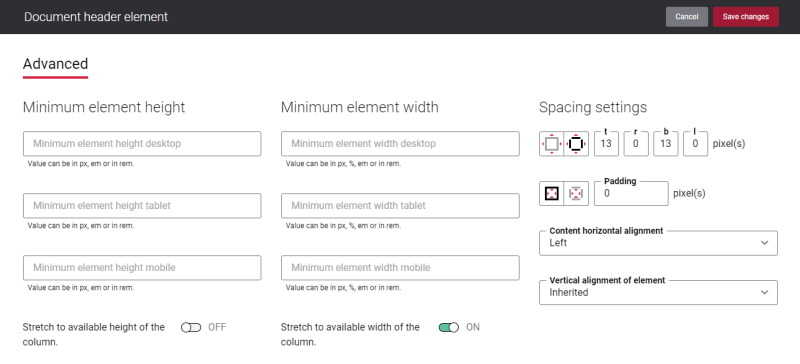
Task: Select uniform padding icon with solid black square
Action: click(552, 193)
